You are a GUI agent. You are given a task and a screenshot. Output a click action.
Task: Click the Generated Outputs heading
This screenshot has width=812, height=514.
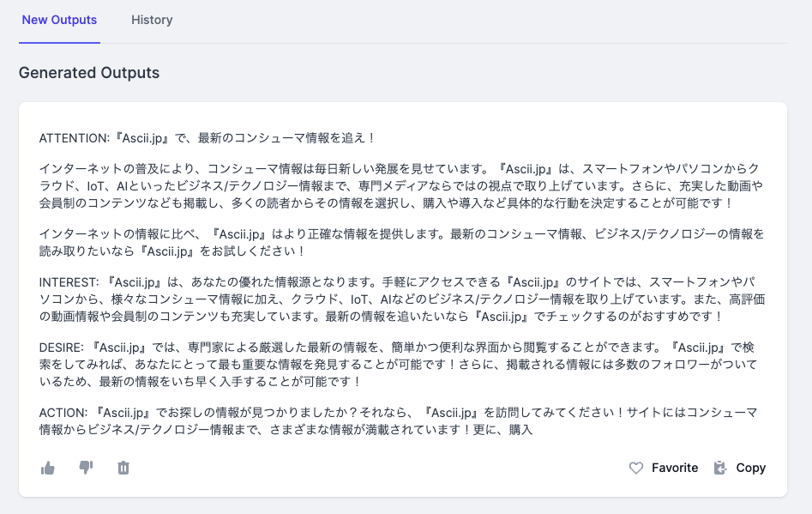coord(89,73)
